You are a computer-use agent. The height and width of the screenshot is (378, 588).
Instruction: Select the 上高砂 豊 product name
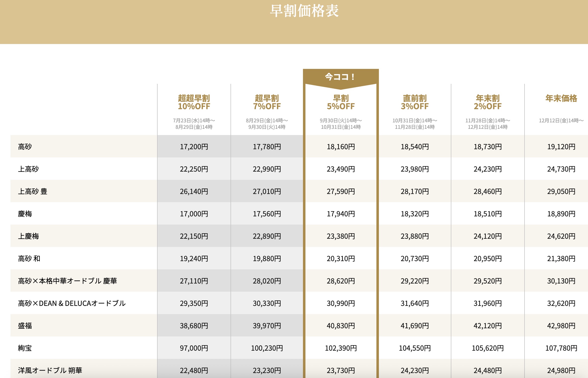pos(33,191)
